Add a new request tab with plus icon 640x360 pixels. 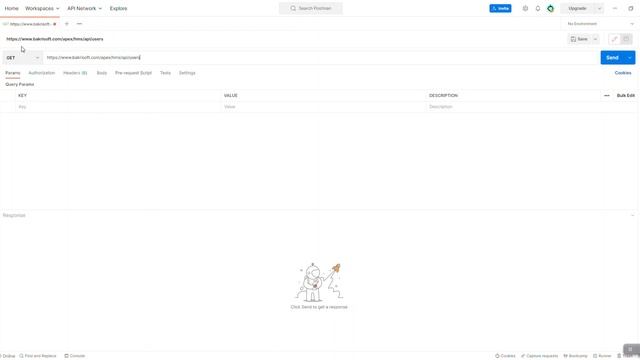67,24
